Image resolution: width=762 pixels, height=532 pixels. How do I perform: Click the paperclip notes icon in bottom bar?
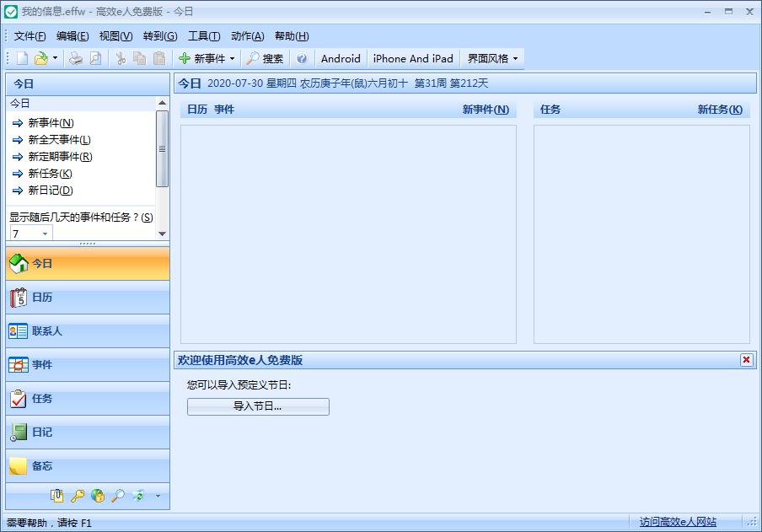[56, 496]
